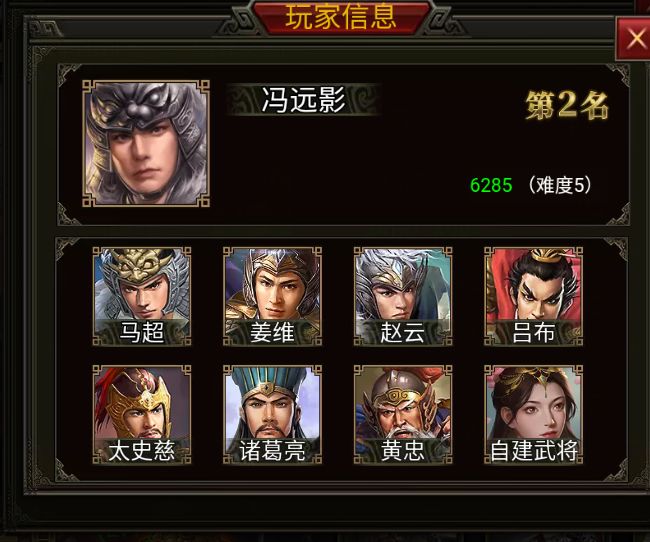The image size is (650, 542).
Task: View the 太史慈 golden-helmet face portrait
Action: pos(142,414)
